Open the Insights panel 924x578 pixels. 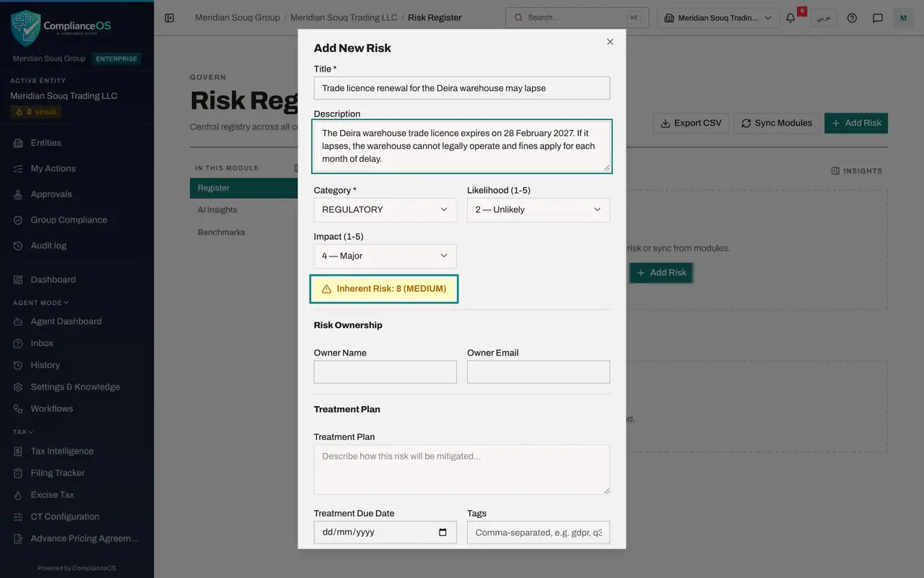[x=856, y=171]
